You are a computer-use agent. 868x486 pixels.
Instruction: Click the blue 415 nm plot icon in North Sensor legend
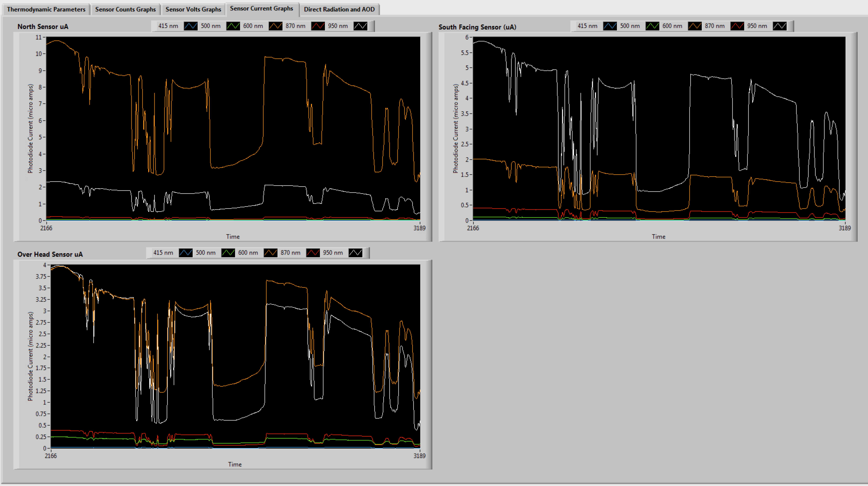coord(191,26)
